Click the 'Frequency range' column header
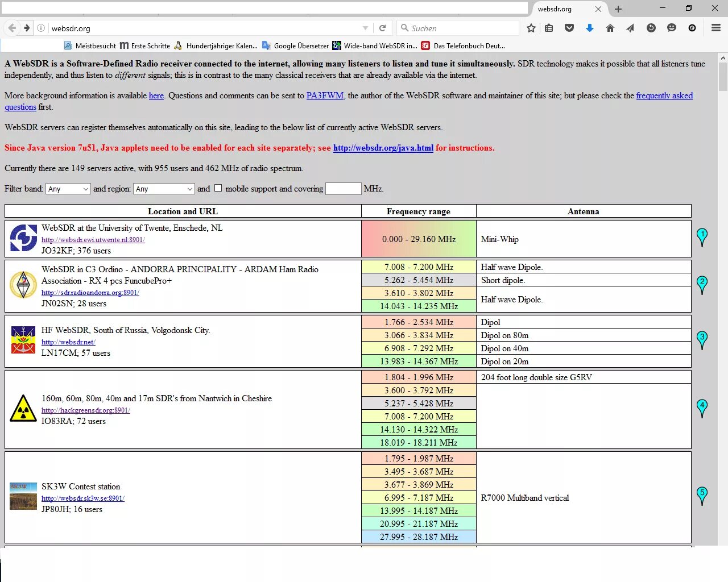 [419, 211]
